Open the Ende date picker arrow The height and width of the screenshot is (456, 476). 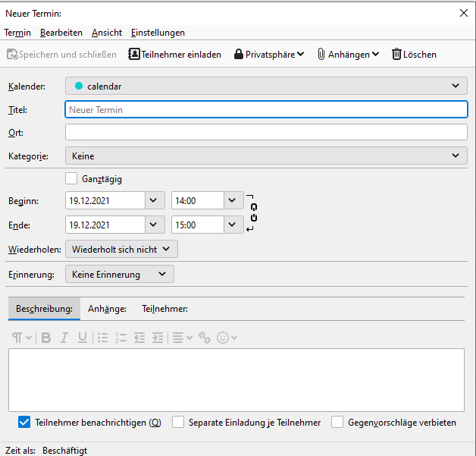pyautogui.click(x=155, y=225)
